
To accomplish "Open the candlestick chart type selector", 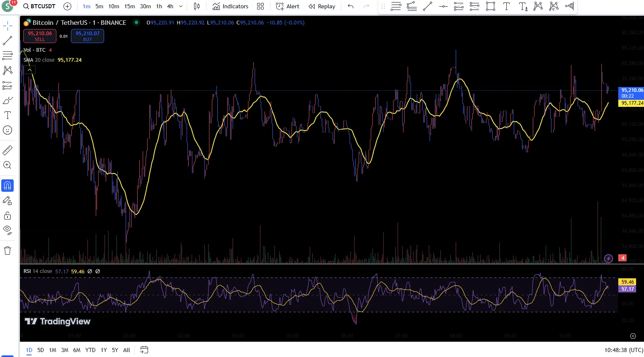I will 197,6.
